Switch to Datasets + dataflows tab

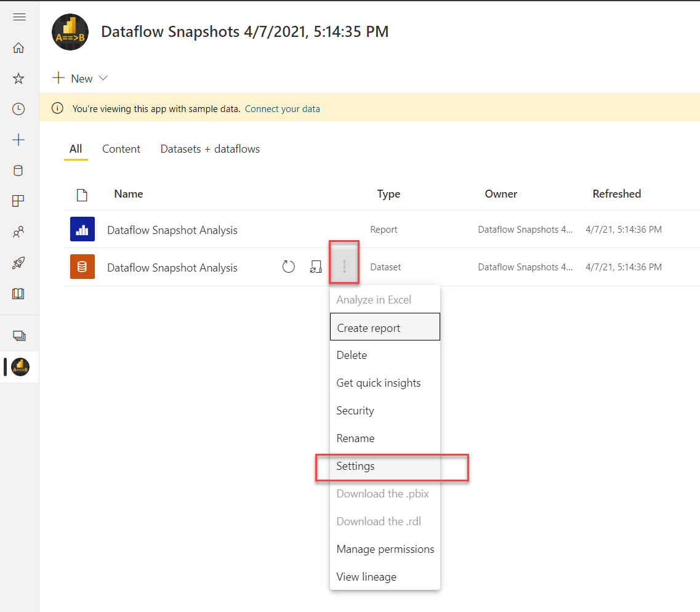210,149
